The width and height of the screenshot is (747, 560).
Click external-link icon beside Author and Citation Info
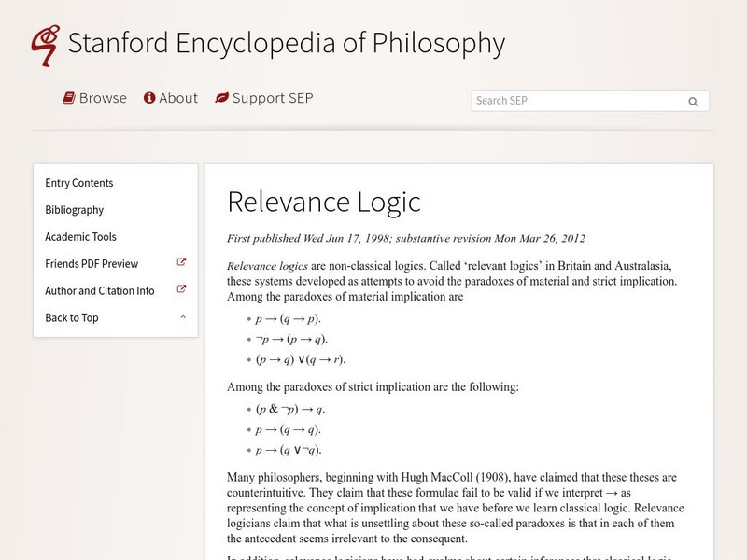click(x=182, y=290)
